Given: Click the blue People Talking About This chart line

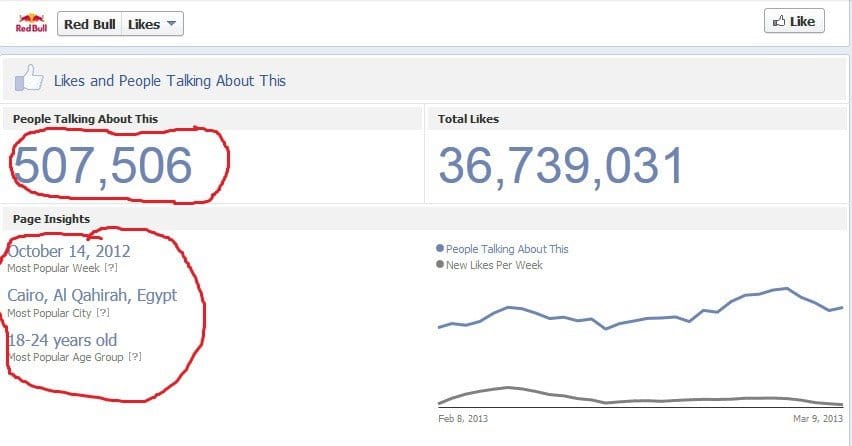Looking at the screenshot, I should pos(640,318).
